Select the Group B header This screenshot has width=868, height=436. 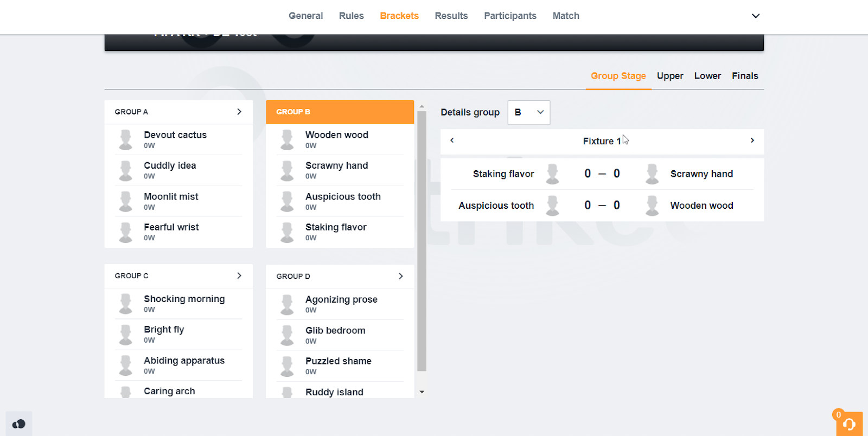[x=340, y=112]
